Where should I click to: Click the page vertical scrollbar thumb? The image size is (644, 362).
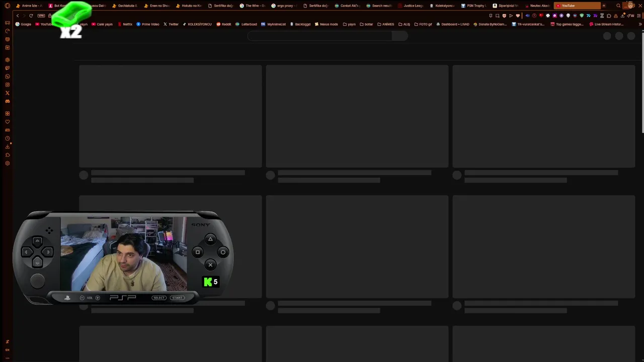pos(642,83)
